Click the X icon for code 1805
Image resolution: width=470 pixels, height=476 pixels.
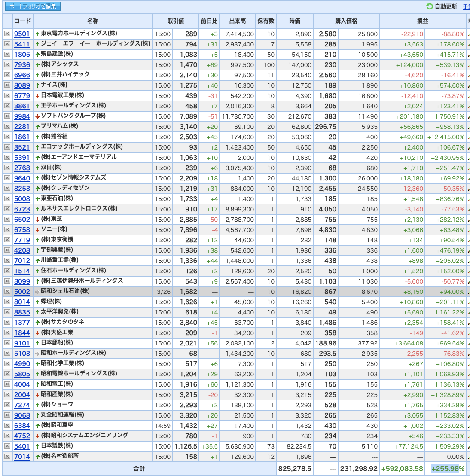[x=7, y=54]
